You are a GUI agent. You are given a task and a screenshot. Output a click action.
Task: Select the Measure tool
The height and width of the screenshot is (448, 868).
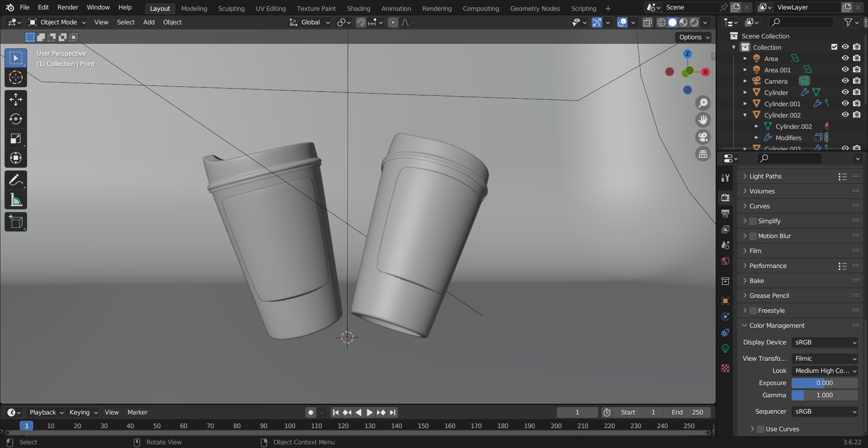(x=16, y=200)
